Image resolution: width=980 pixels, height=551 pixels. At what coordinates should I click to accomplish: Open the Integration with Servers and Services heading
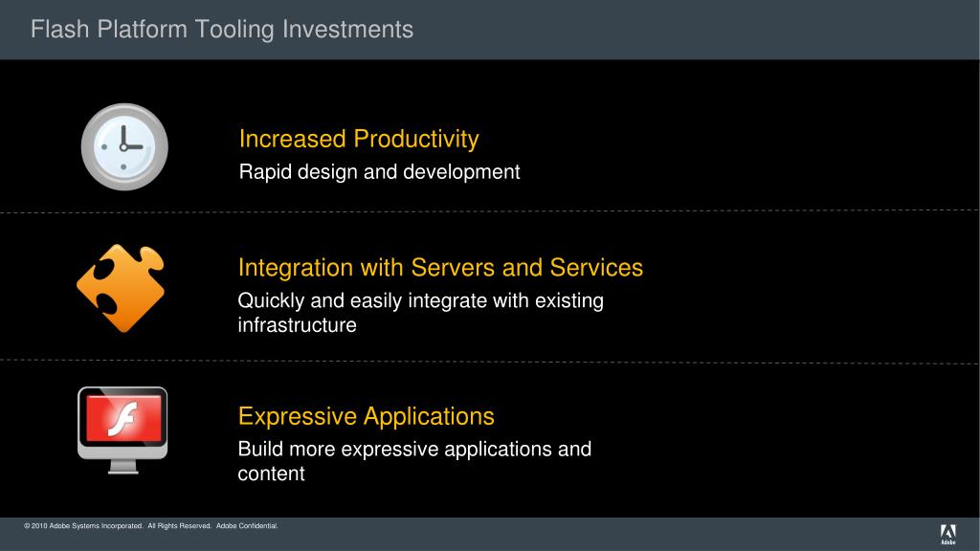click(x=440, y=267)
